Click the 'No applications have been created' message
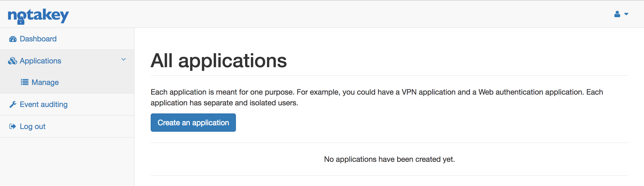The height and width of the screenshot is (186, 644). pyautogui.click(x=389, y=159)
